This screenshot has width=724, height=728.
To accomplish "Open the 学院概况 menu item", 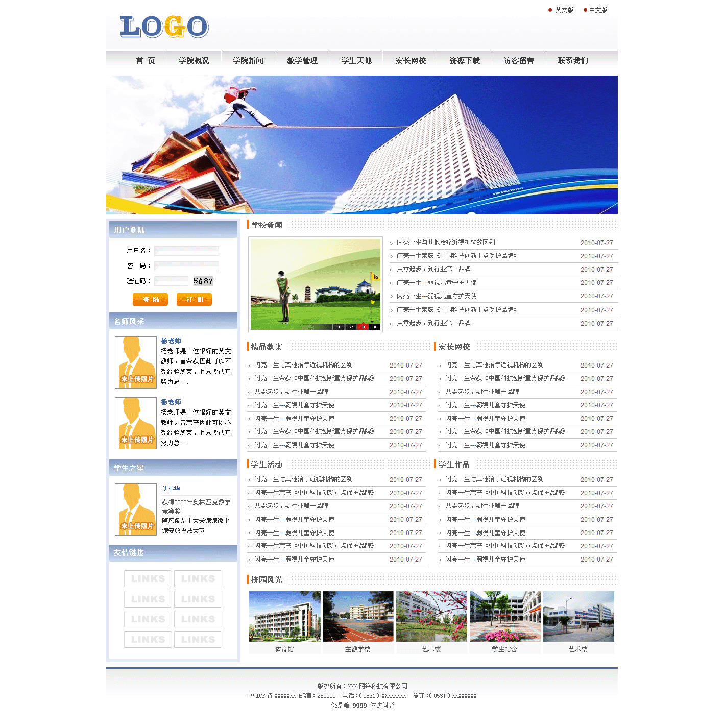I will tap(194, 61).
